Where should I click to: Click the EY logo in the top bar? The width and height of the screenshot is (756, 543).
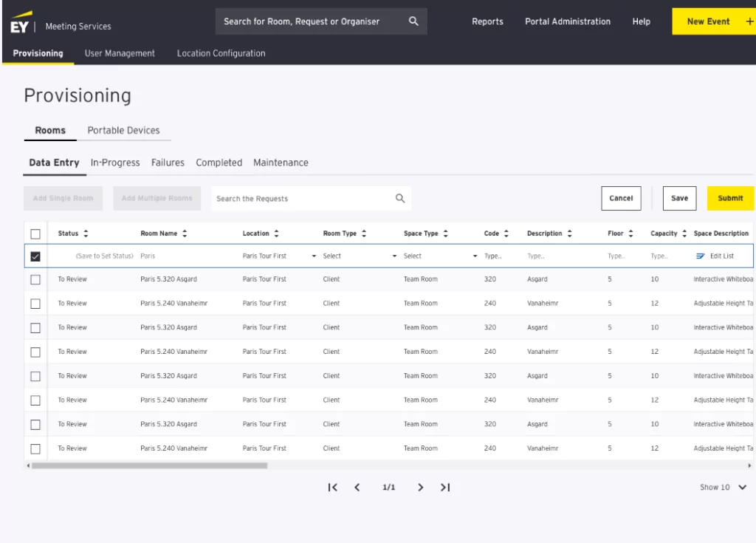pos(19,21)
